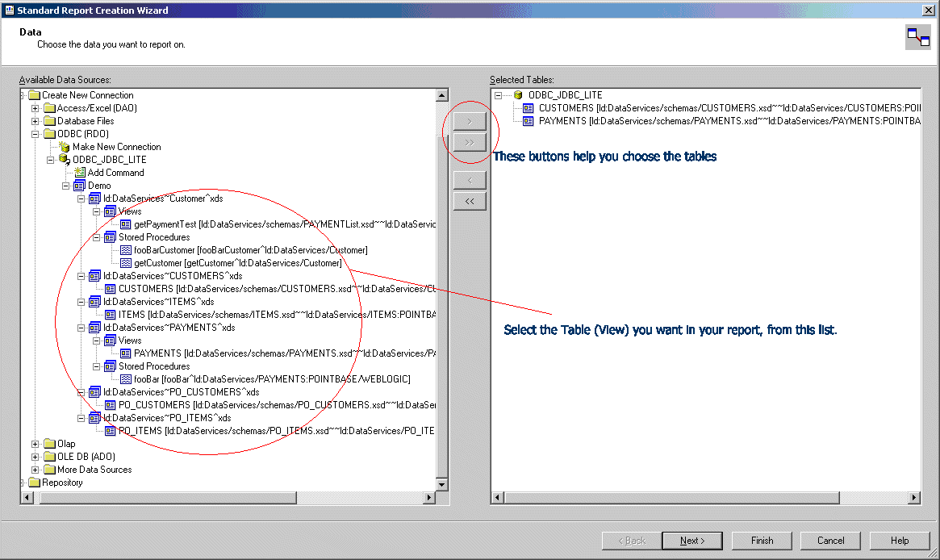Close the Standard Report Creation Wizard window
Viewport: 940px width, 560px height.
(x=928, y=10)
